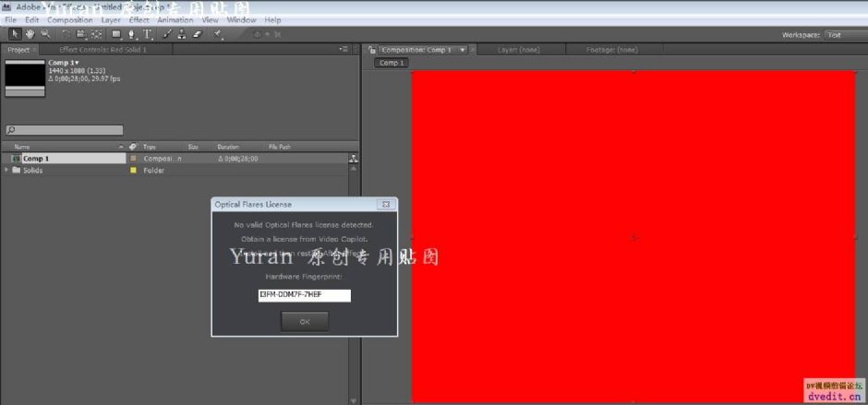Click OK in Optical Flares License dialog

coord(305,321)
